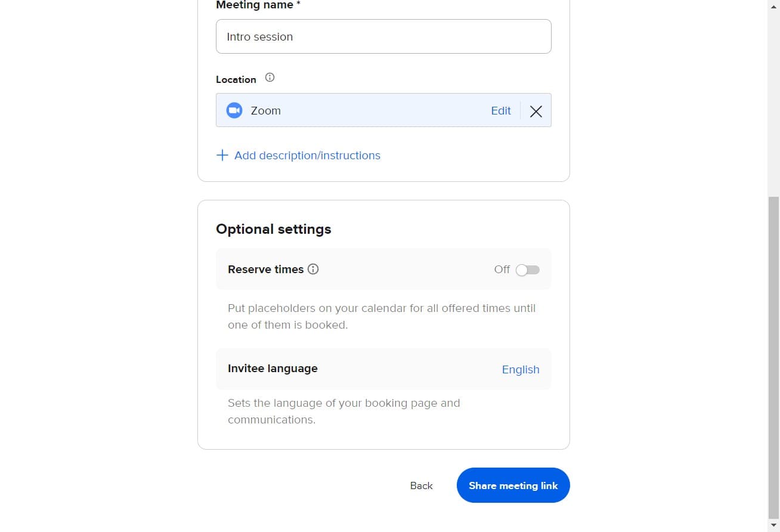
Task: Focus the Meeting name input field
Action: [x=383, y=36]
